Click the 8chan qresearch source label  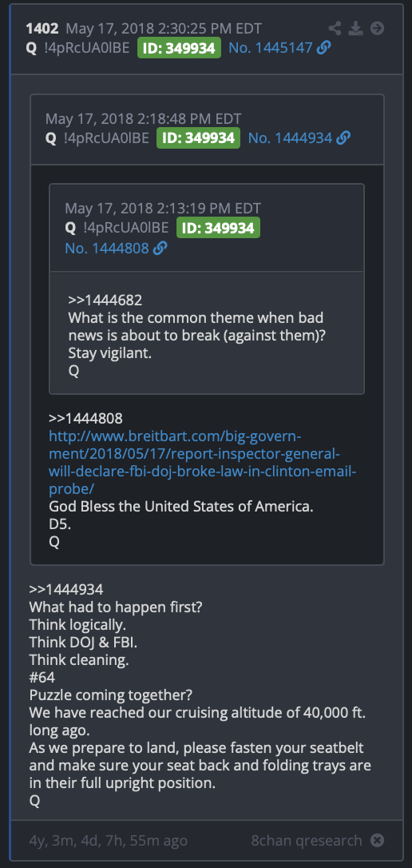[307, 840]
